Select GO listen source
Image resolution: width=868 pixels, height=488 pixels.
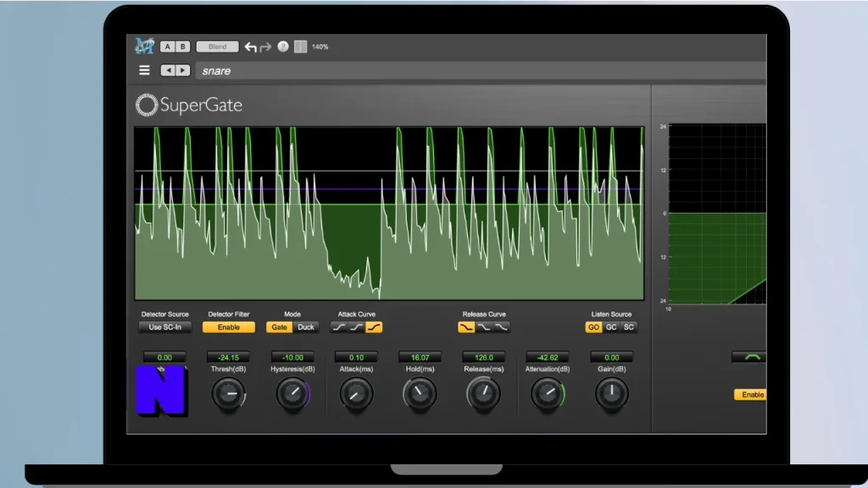pos(593,327)
